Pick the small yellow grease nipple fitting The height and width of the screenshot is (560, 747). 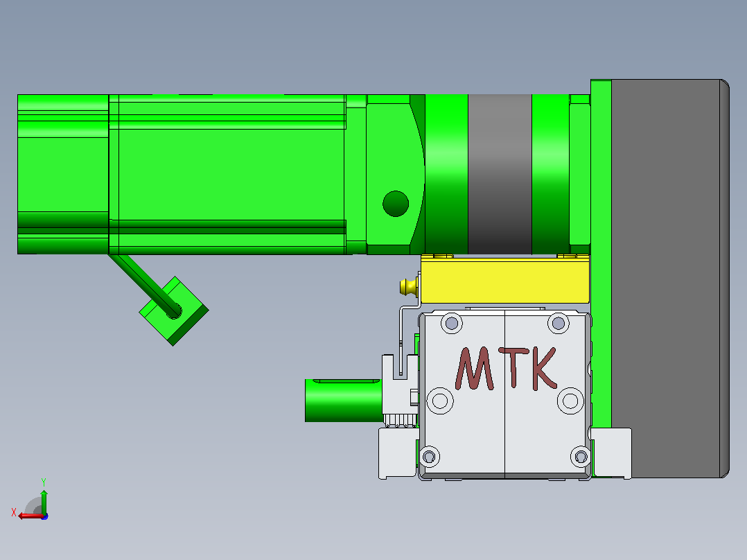409,286
